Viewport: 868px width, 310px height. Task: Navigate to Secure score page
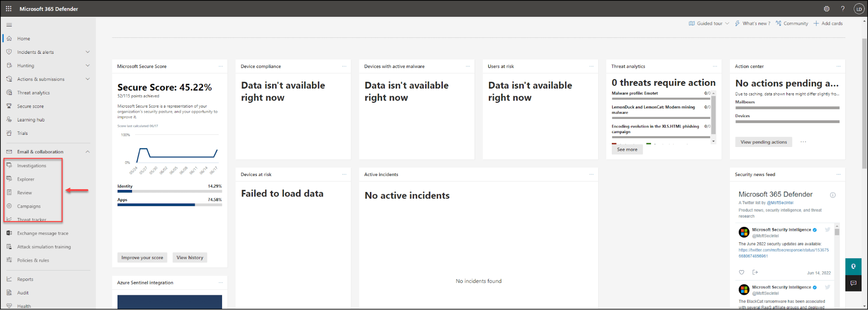(x=30, y=106)
